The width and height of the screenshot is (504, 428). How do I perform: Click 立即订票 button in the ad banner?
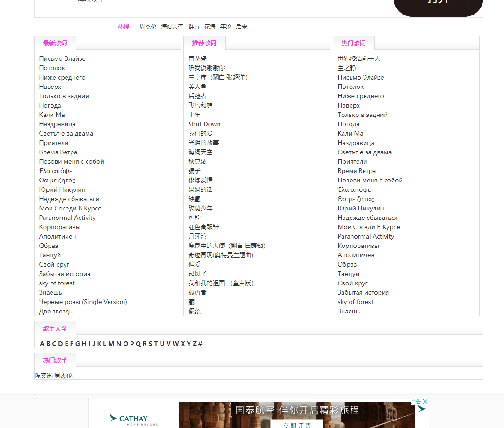[297, 424]
